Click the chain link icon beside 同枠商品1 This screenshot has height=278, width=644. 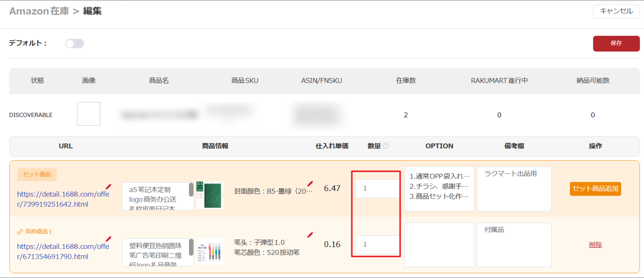pos(20,231)
